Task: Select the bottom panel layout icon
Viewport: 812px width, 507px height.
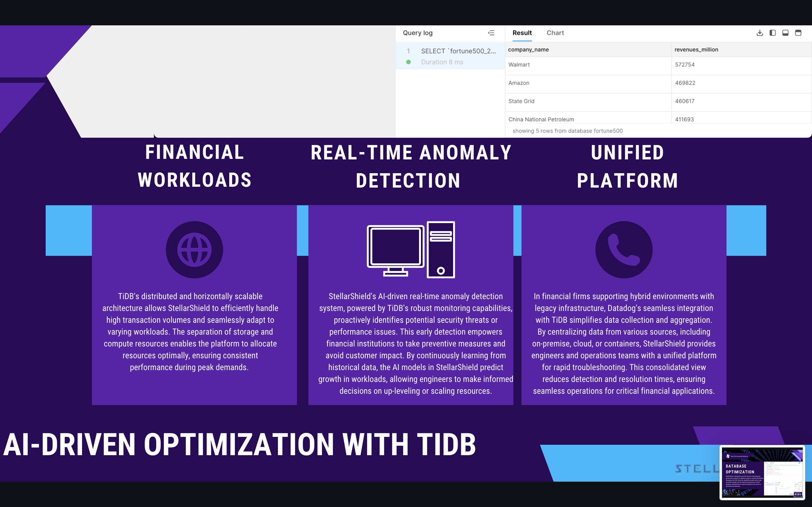Action: pos(785,33)
